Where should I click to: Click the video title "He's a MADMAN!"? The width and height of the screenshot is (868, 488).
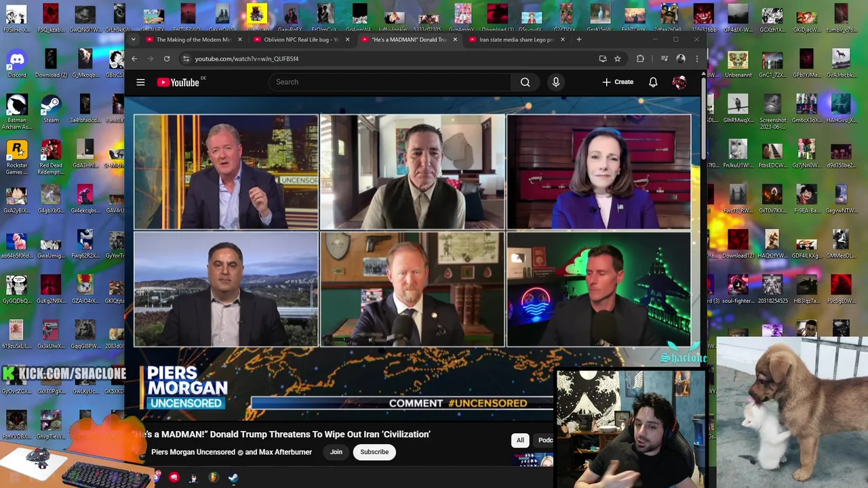[281, 434]
